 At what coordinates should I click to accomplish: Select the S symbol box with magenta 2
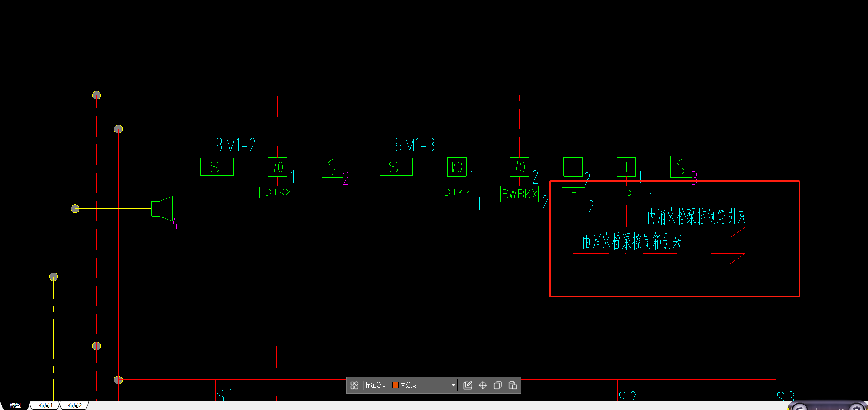click(x=332, y=167)
